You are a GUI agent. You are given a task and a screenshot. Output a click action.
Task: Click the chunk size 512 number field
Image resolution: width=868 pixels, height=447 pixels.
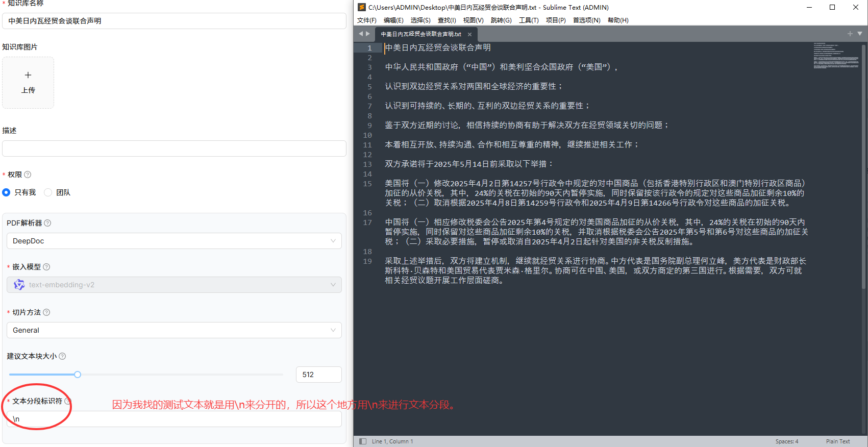(319, 375)
